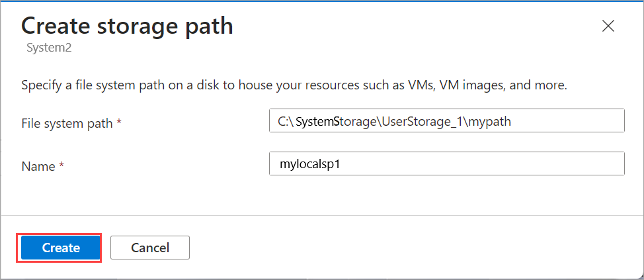Screen dimensions: 644x280
Task: Click the required asterisk beside File system path
Action: coord(119,123)
